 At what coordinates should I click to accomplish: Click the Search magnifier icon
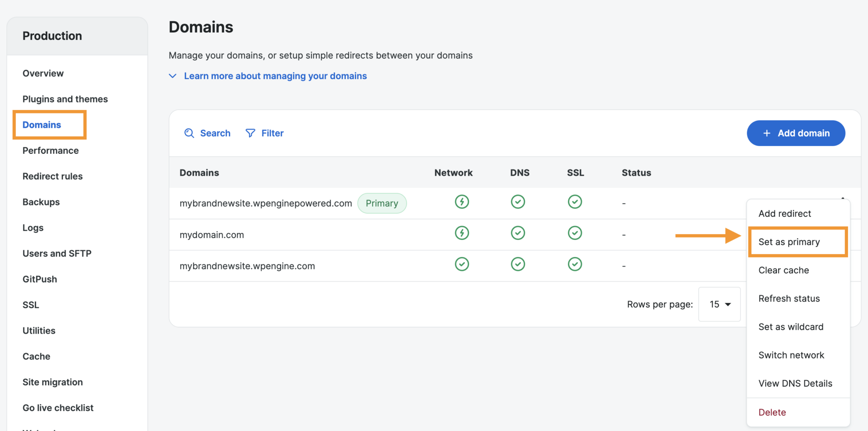click(189, 133)
